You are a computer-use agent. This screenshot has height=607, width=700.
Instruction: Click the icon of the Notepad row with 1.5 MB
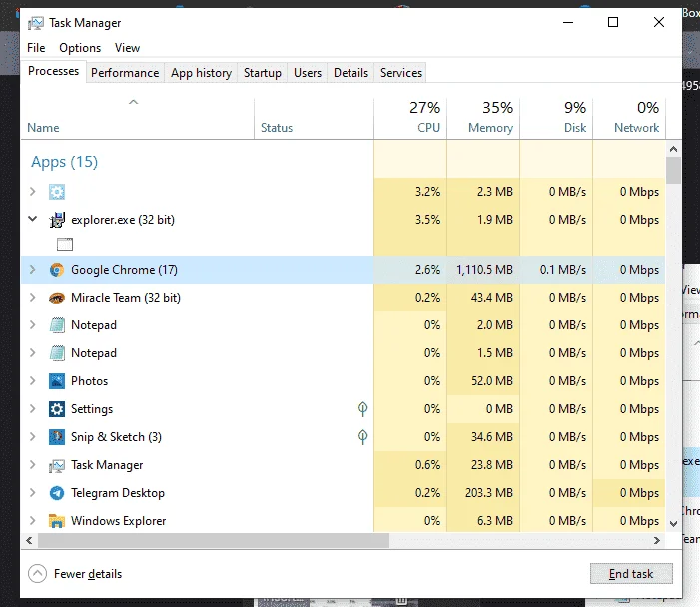(x=57, y=353)
